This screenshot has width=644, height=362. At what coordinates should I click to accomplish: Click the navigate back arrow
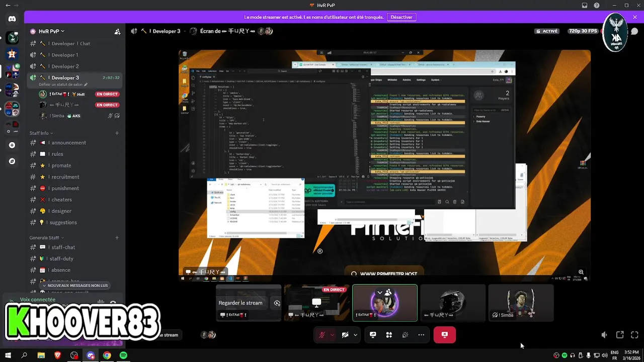[x=8, y=6]
